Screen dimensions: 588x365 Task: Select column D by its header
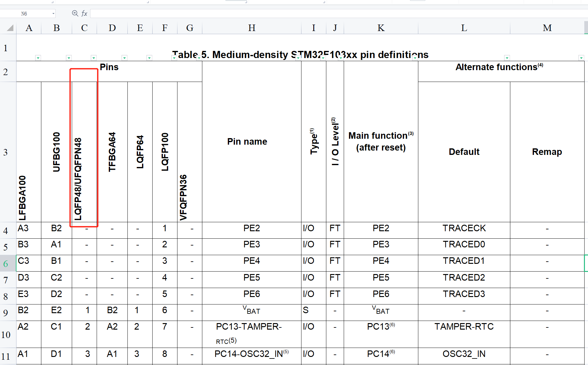click(x=112, y=28)
